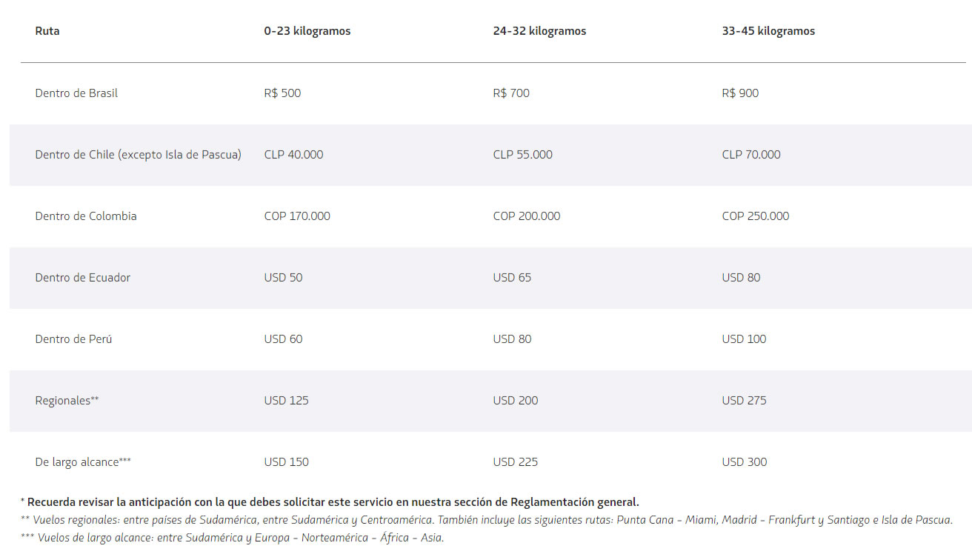Image resolution: width=972 pixels, height=560 pixels.
Task: Click the USD 65 price cell
Action: coord(512,278)
